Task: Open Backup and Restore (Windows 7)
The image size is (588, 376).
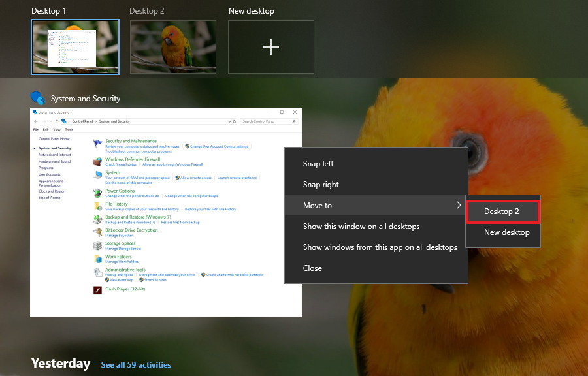Action: pyautogui.click(x=138, y=217)
